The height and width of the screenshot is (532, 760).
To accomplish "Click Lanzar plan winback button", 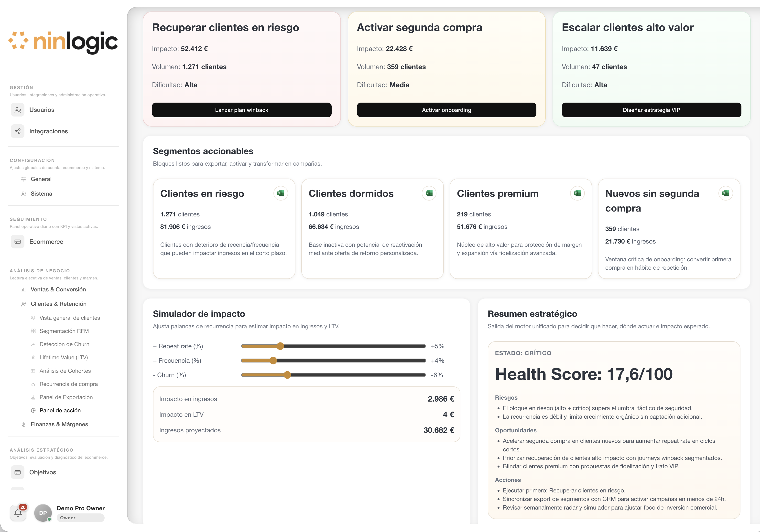I will pos(242,110).
